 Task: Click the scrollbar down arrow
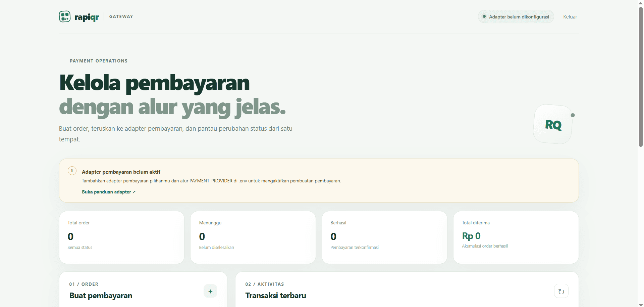(641, 305)
